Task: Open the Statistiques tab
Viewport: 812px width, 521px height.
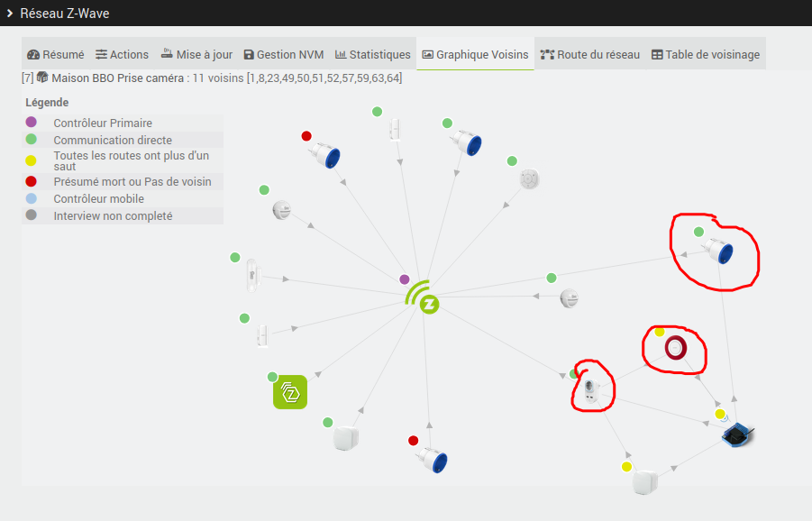Action: 373,54
